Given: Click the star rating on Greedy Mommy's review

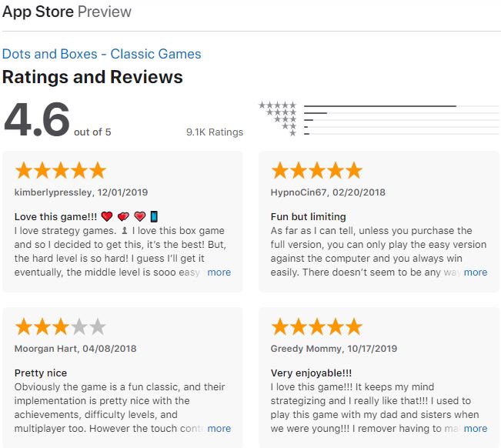Looking at the screenshot, I should point(316,327).
